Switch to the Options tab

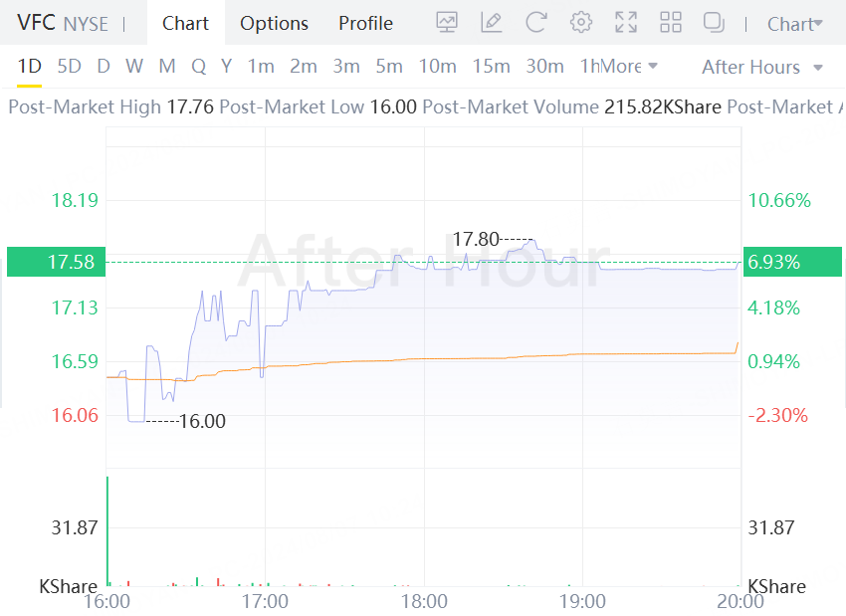[274, 23]
